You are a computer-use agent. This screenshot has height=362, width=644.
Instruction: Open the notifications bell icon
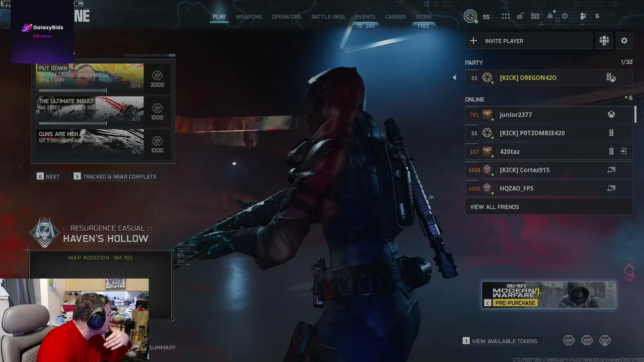[x=550, y=16]
